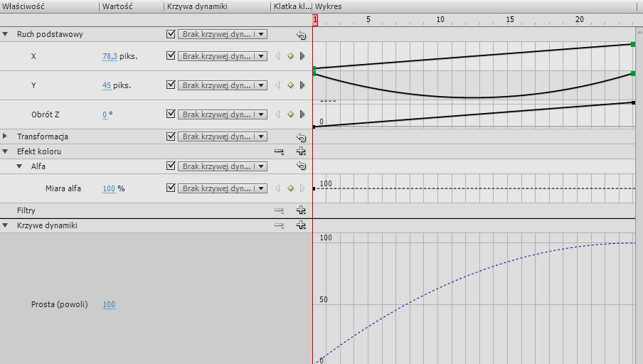Jump to frame 5 on ruler
The width and height of the screenshot is (643, 364).
(x=368, y=19)
